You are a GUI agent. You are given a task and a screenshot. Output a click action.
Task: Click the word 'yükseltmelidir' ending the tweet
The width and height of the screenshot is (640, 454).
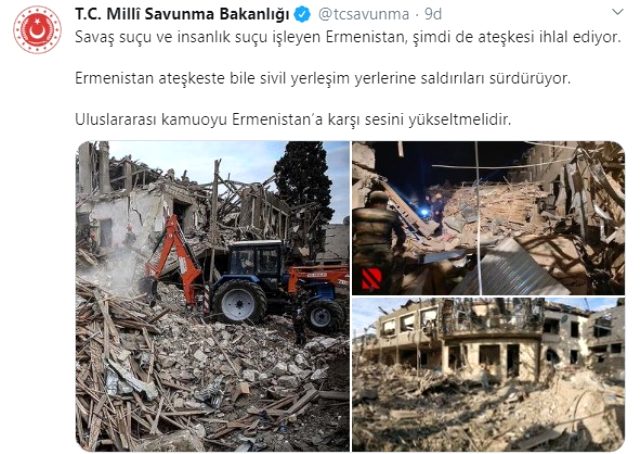(460, 120)
